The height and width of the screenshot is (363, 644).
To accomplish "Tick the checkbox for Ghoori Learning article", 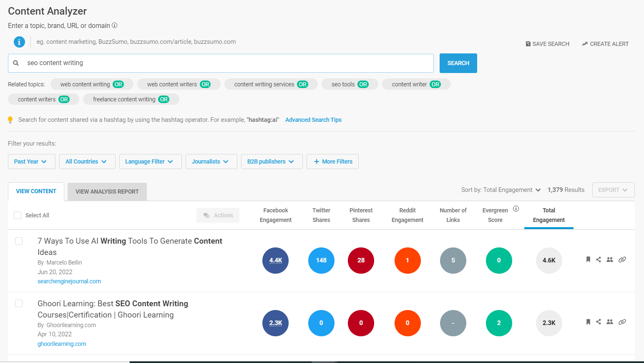I will point(19,303).
